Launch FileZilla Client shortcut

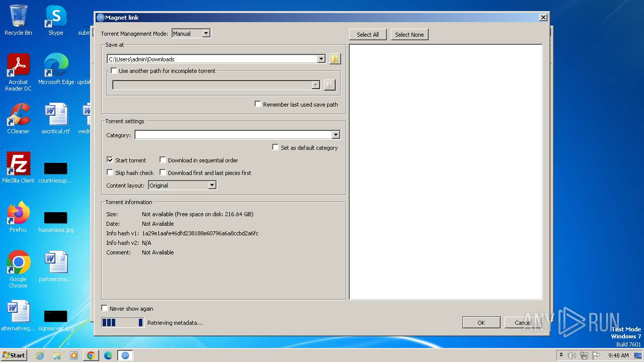tap(18, 168)
